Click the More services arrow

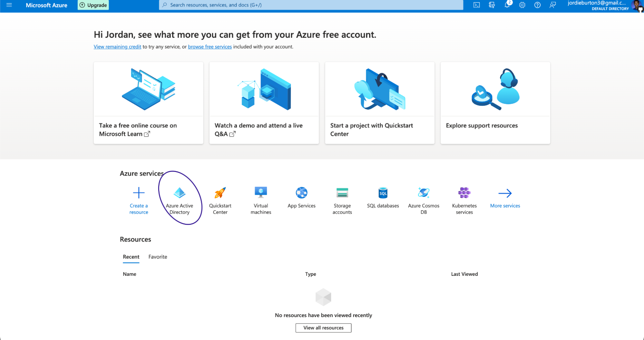[x=505, y=193]
